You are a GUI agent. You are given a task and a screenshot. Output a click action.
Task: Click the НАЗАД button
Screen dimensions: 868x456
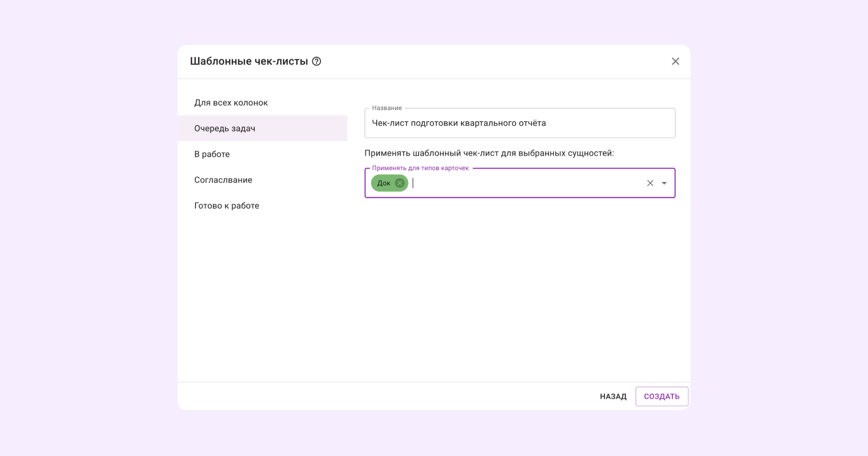tap(613, 396)
